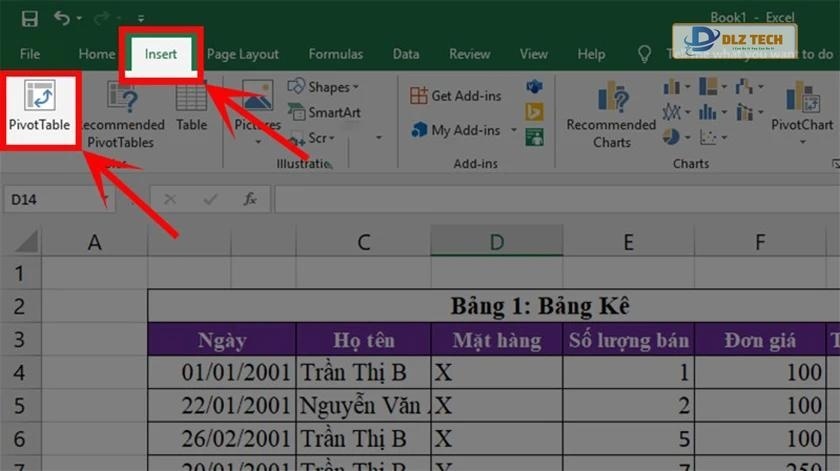Redo the last action
Image resolution: width=840 pixels, height=471 pixels.
pos(102,19)
